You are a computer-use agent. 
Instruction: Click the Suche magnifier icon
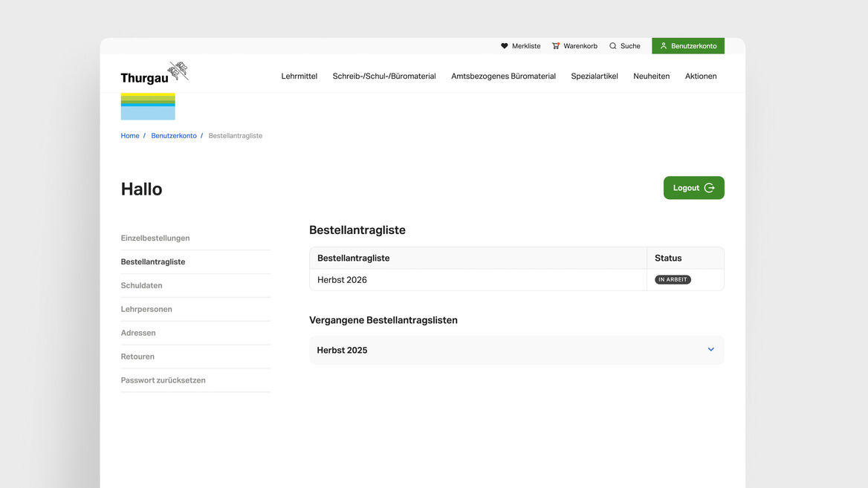613,46
